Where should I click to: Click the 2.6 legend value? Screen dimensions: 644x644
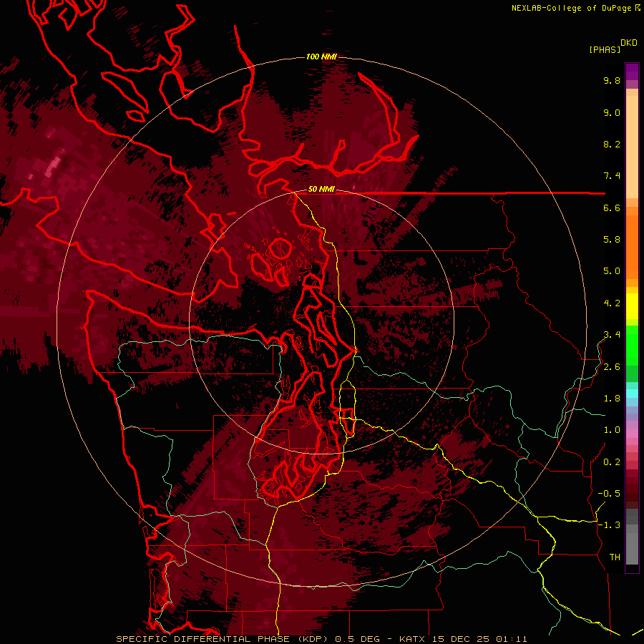coord(612,367)
